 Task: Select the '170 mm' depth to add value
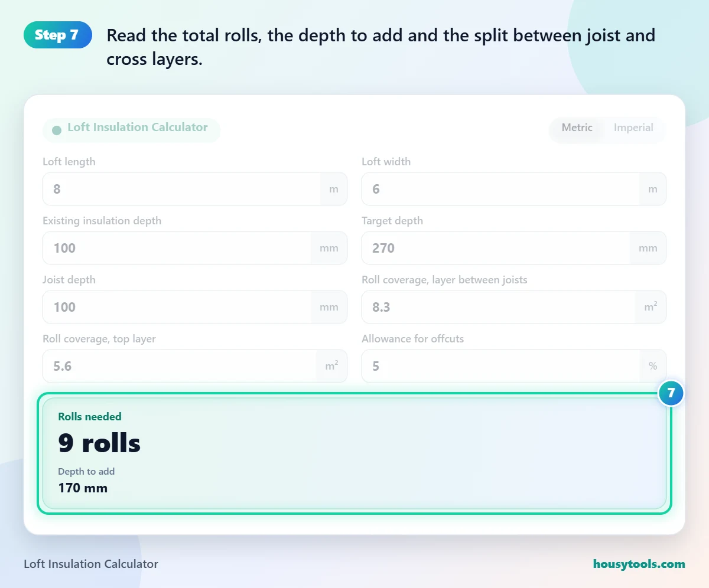click(x=83, y=488)
